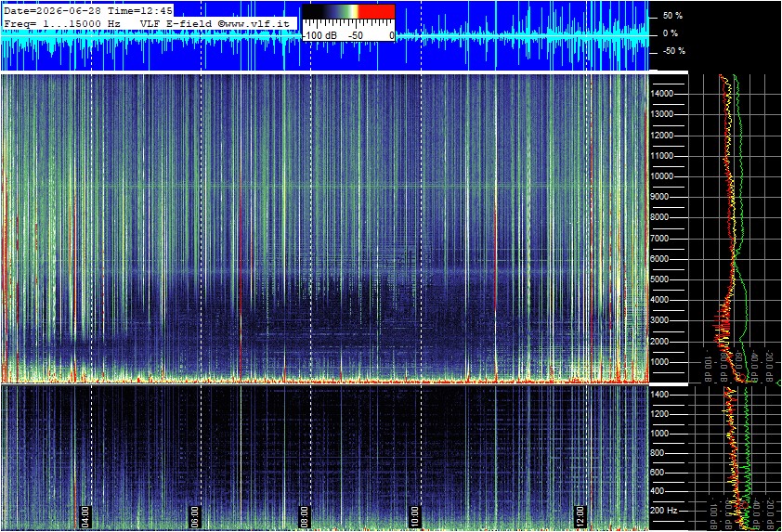Select the 'Freq= 1...15000 Hz' text
The height and width of the screenshot is (532, 782).
click(x=62, y=23)
